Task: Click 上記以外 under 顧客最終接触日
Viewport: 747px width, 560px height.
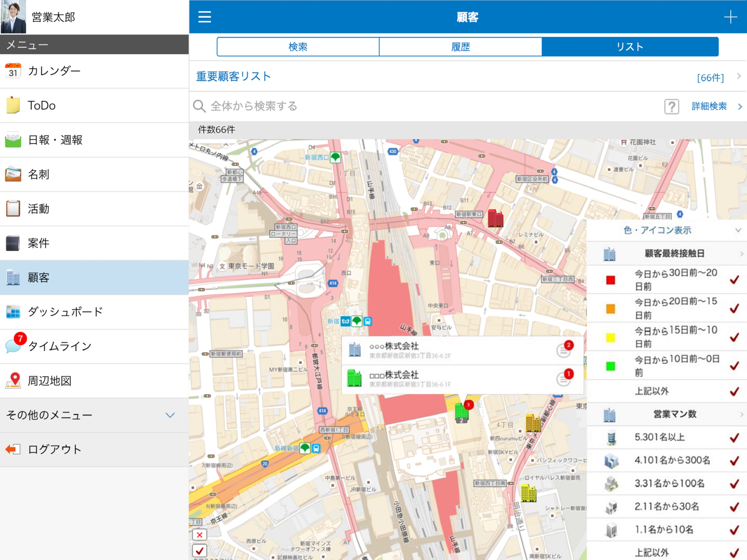Action: (x=651, y=391)
